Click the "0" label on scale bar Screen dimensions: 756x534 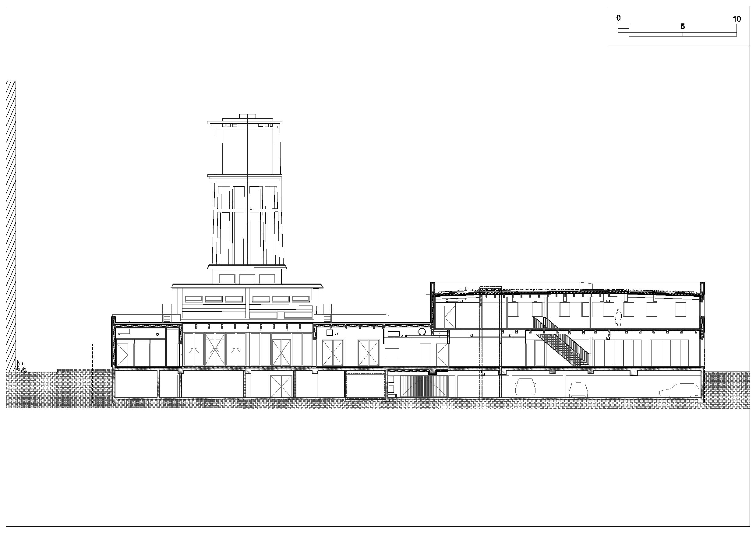(x=618, y=18)
